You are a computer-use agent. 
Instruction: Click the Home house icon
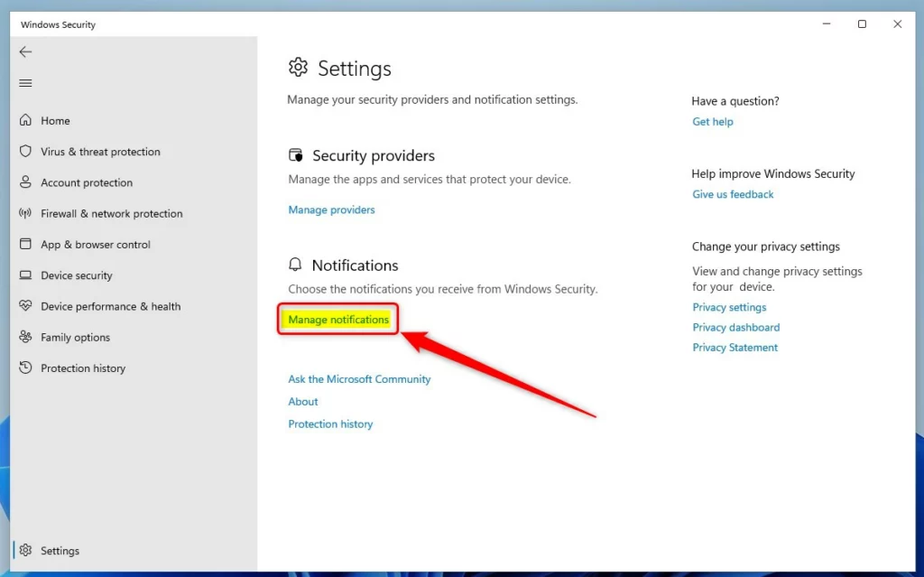[25, 120]
